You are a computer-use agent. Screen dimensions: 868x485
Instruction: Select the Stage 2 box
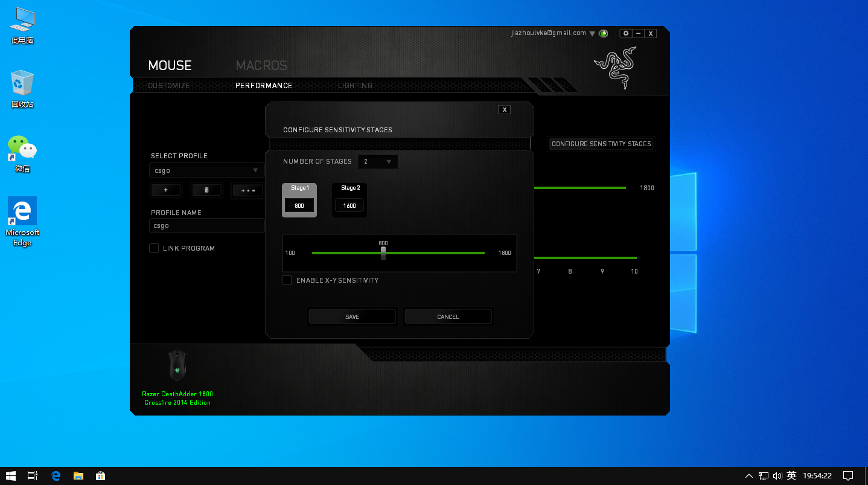coord(349,200)
